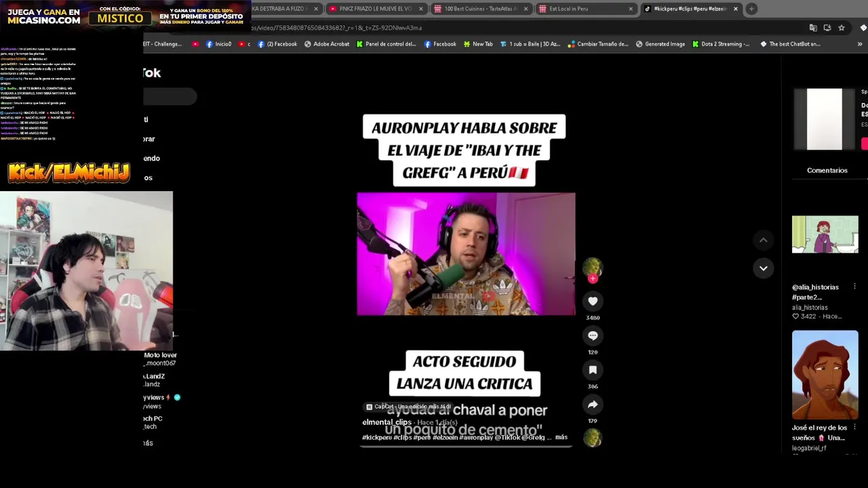The width and height of the screenshot is (868, 488).
Task: Open 'Dota 2 Streaming' bookmark
Action: [720, 44]
